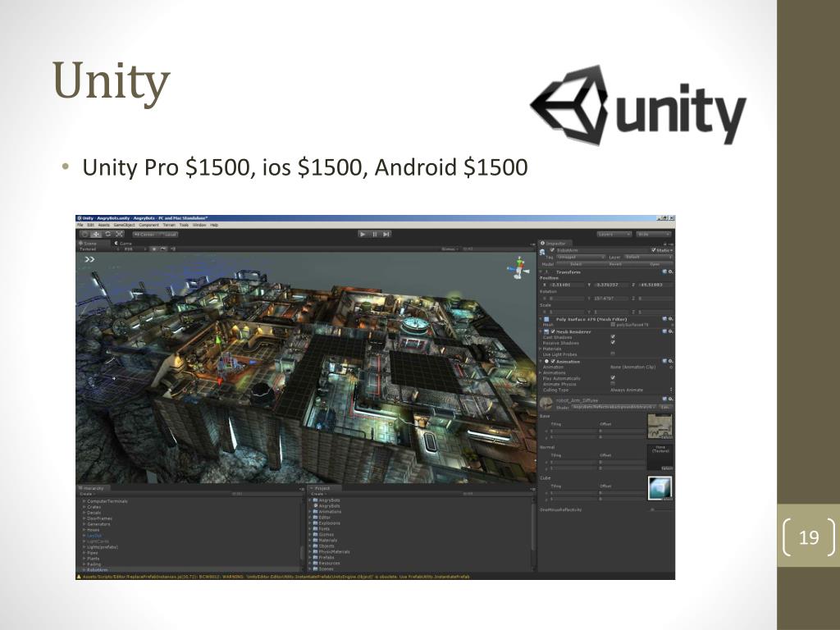The image size is (840, 630).
Task: Open Transform component settings gear
Action: pos(671,272)
